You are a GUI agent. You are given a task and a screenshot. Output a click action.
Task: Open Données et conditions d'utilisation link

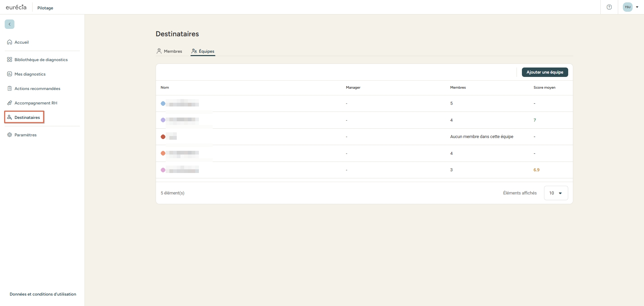coord(43,294)
